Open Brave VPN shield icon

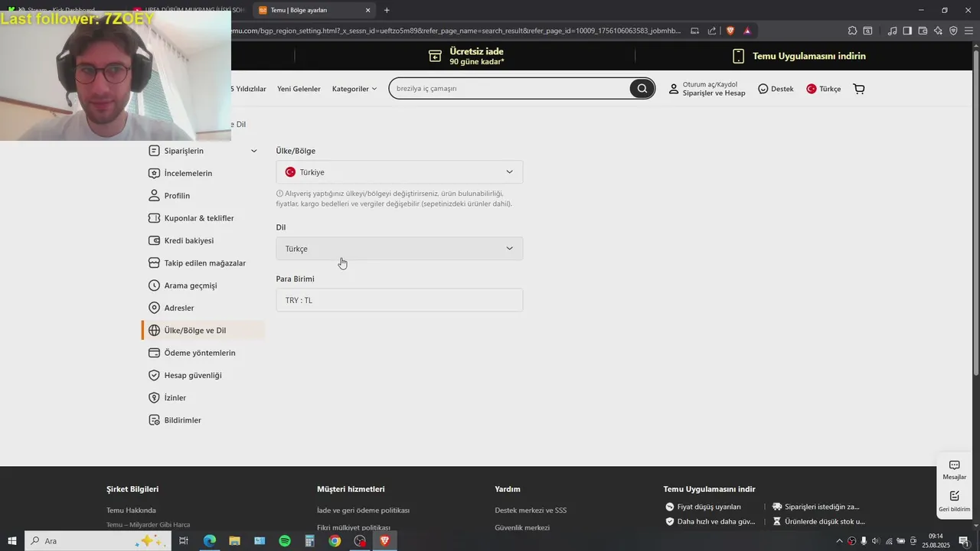pos(953,31)
